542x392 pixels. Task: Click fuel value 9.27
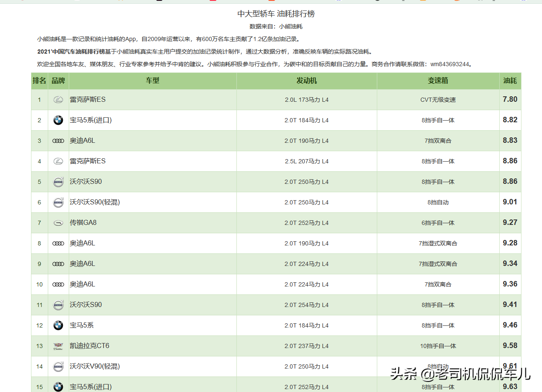510,222
